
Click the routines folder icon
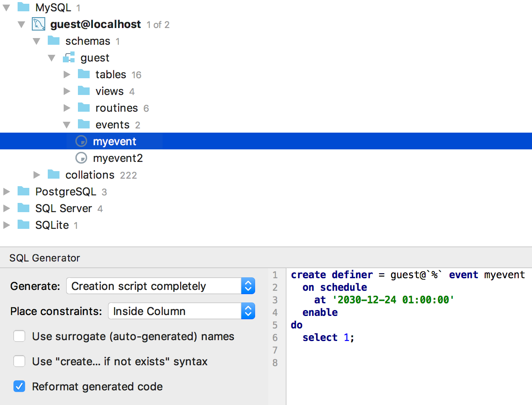point(84,108)
